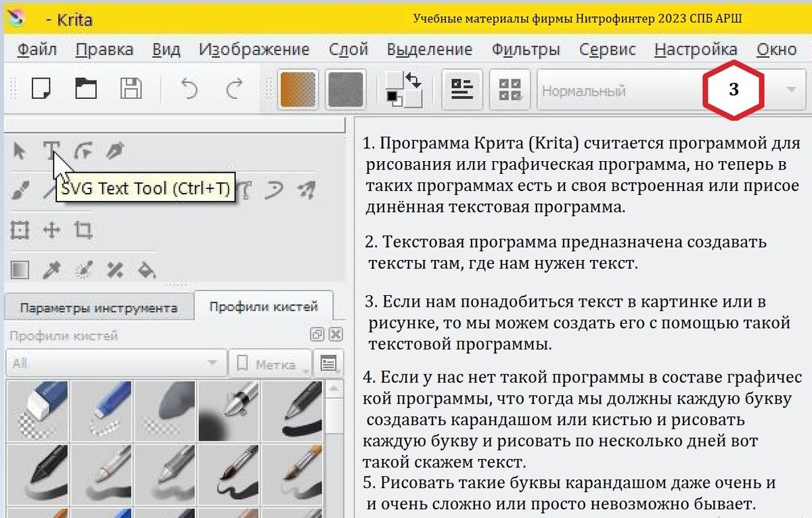This screenshot has width=812, height=518.
Task: Click the Krita logo in title bar
Action: [17, 17]
